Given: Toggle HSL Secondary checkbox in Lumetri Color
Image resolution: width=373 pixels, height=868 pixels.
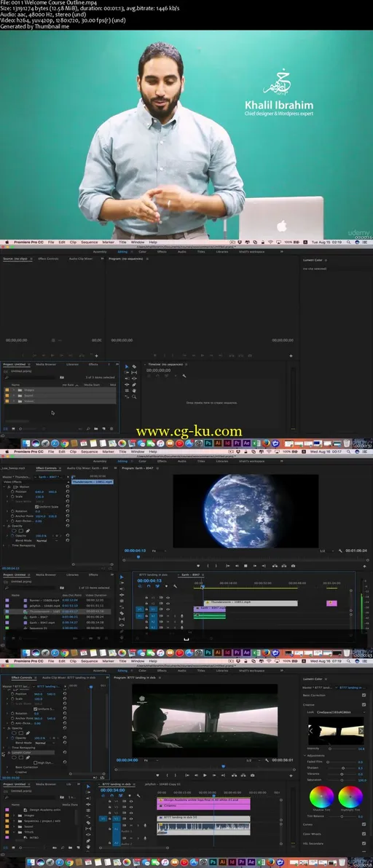Looking at the screenshot, I should [x=364, y=843].
